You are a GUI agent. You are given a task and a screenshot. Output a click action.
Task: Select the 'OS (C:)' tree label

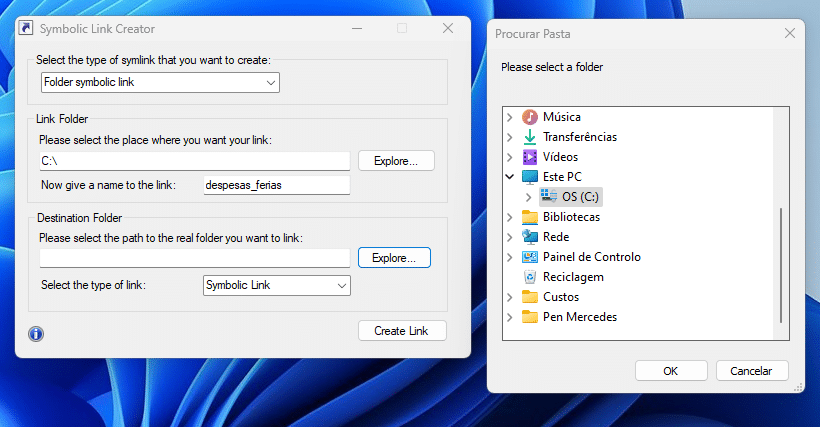pyautogui.click(x=580, y=197)
